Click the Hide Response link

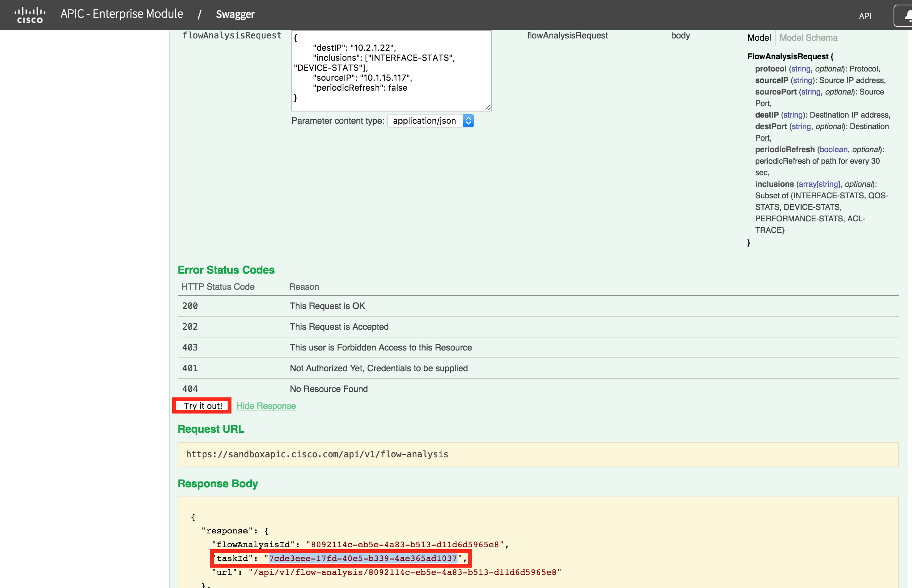pos(266,406)
